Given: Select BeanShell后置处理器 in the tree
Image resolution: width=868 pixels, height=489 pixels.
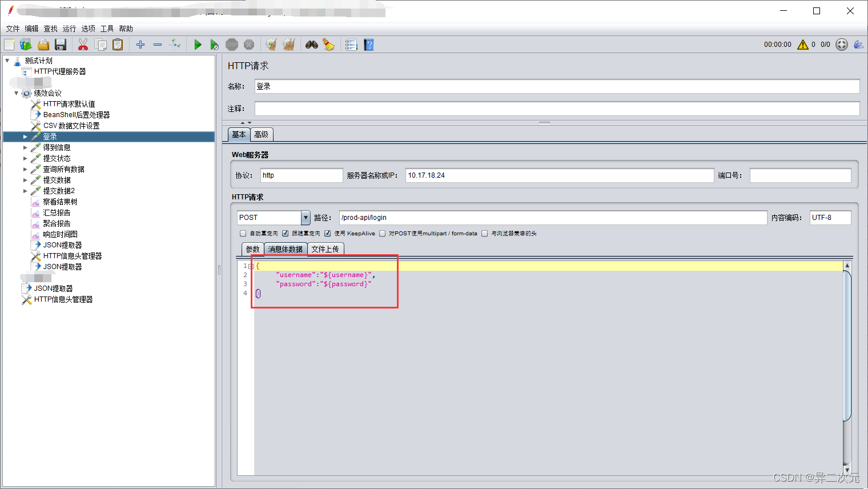Looking at the screenshot, I should pos(77,115).
